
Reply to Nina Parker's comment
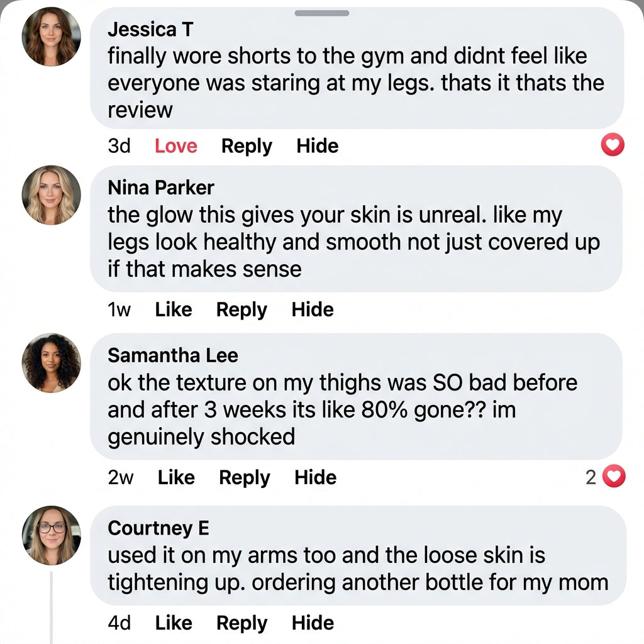point(241,309)
